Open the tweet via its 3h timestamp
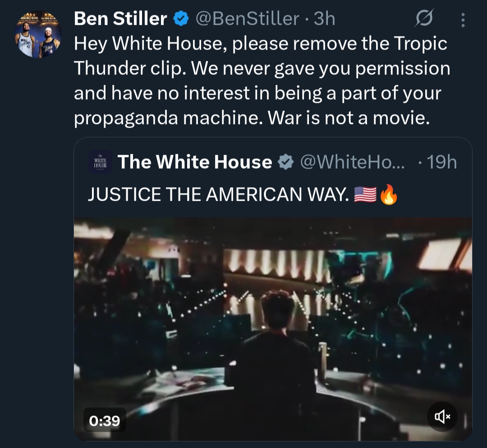487x448 pixels. [325, 19]
